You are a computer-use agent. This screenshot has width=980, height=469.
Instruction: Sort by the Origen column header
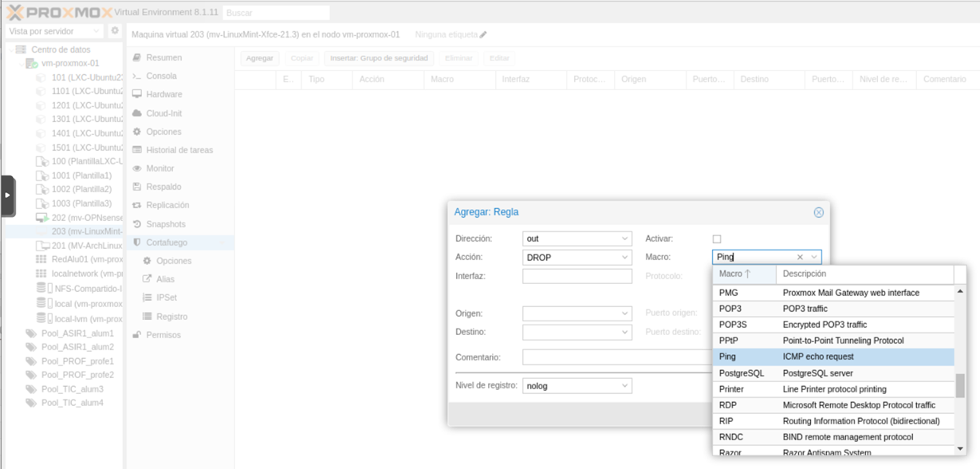650,79
